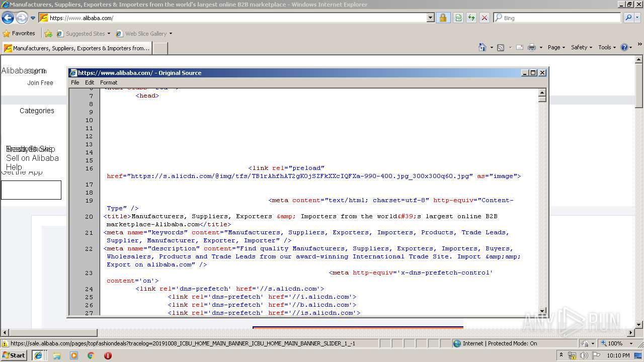Show hidden tray icons arrow
This screenshot has width=644, height=362.
pyautogui.click(x=561, y=355)
